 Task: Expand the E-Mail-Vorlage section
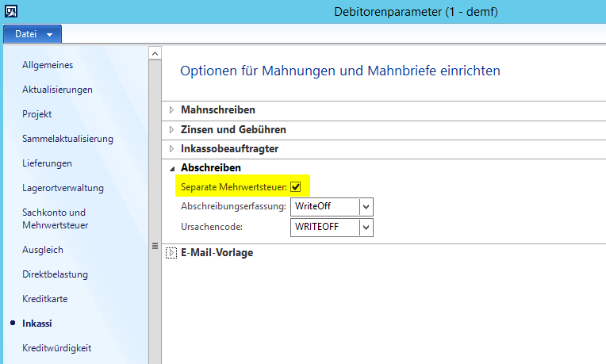[x=171, y=254]
